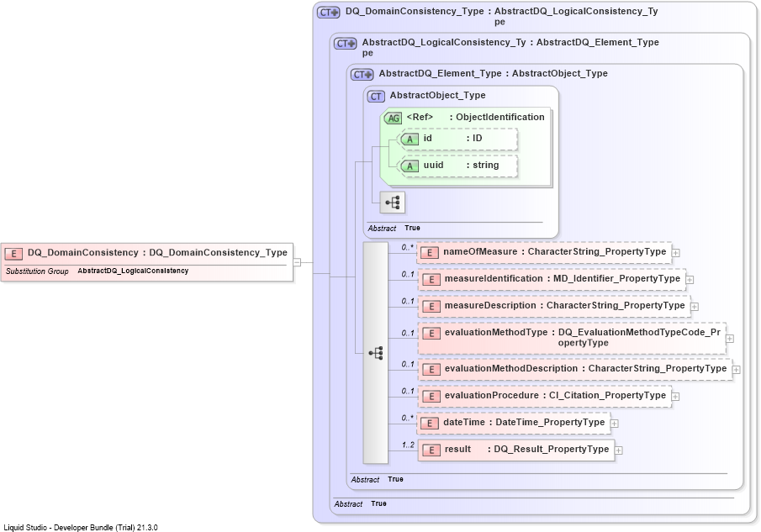Select the sequence icon inside AbstractObject_Type
761x532 pixels.
click(x=392, y=203)
